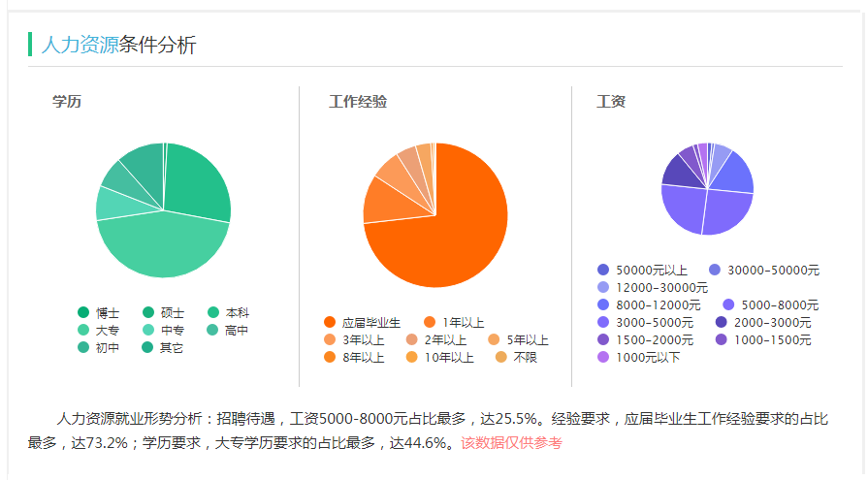Click the 8000-12000元 legend dot

[x=603, y=304]
